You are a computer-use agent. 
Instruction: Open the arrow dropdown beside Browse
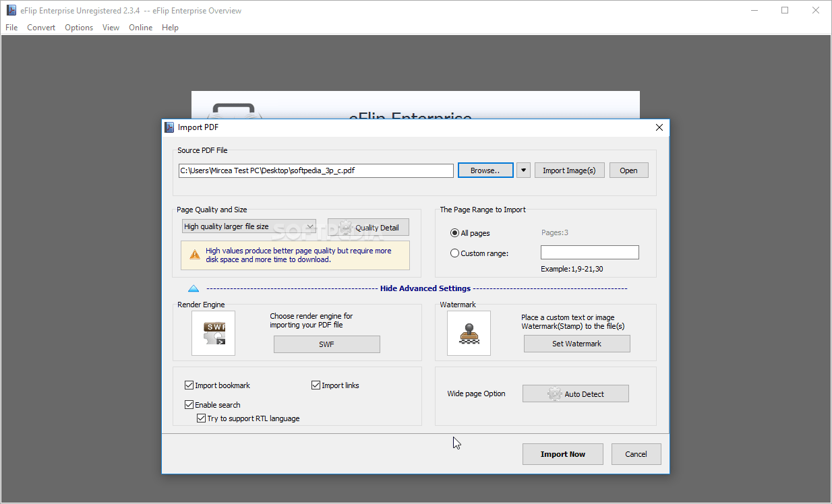pyautogui.click(x=524, y=170)
